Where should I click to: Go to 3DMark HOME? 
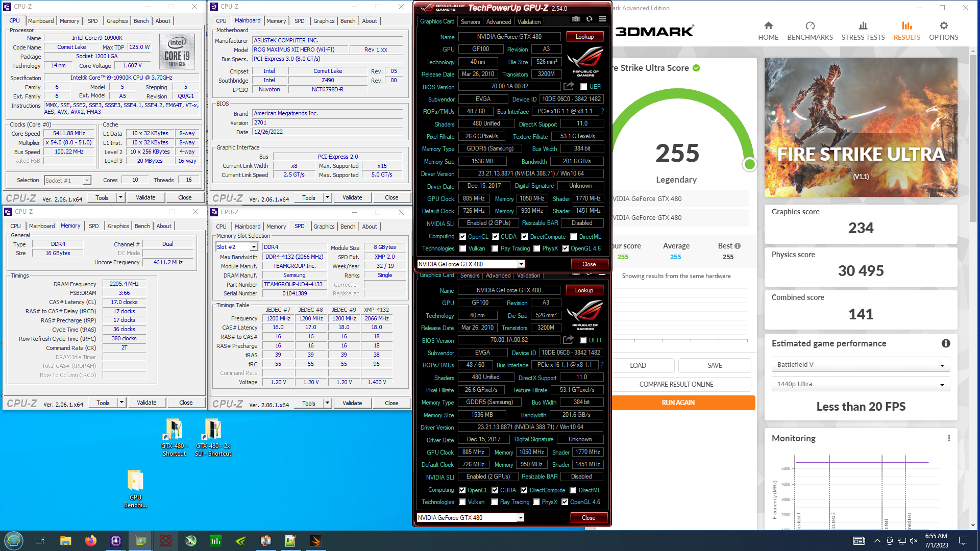768,31
